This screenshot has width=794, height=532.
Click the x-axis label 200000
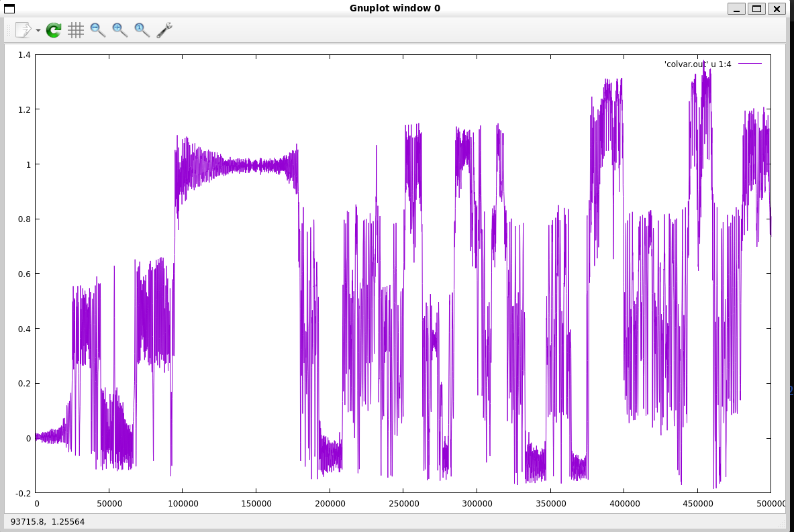[330, 504]
